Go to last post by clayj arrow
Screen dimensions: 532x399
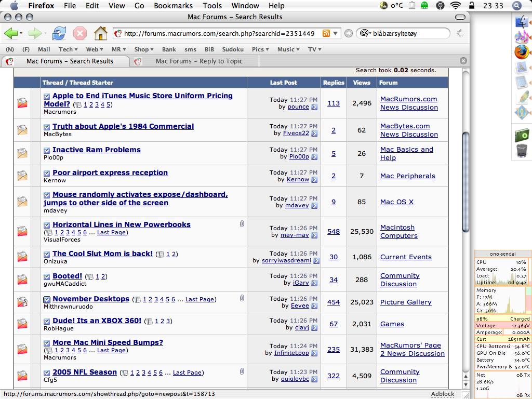314,328
